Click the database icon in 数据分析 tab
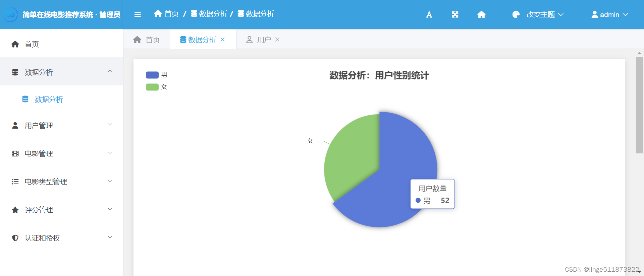The height and width of the screenshot is (276, 644). 183,40
